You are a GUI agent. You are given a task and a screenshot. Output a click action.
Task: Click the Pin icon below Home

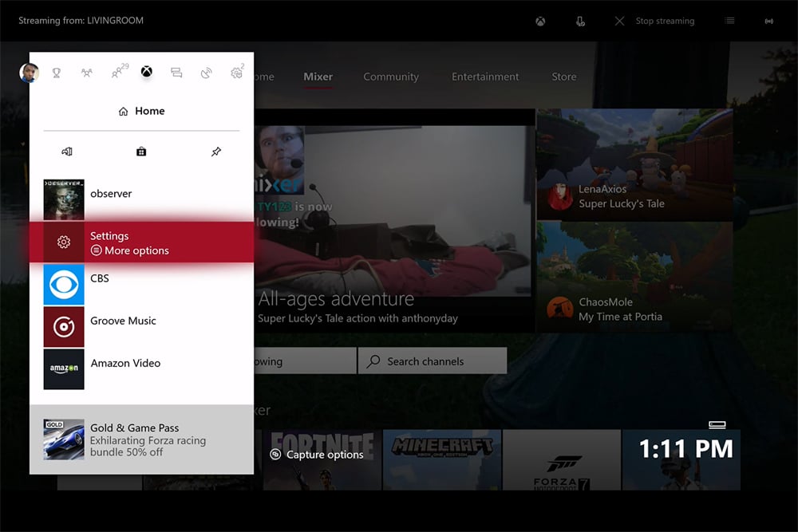pos(216,152)
